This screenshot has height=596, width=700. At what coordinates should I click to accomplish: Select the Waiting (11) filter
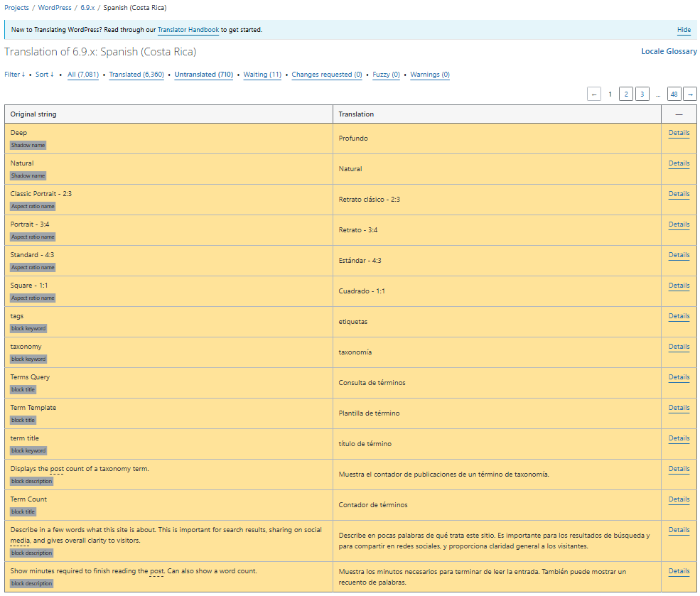(x=262, y=75)
